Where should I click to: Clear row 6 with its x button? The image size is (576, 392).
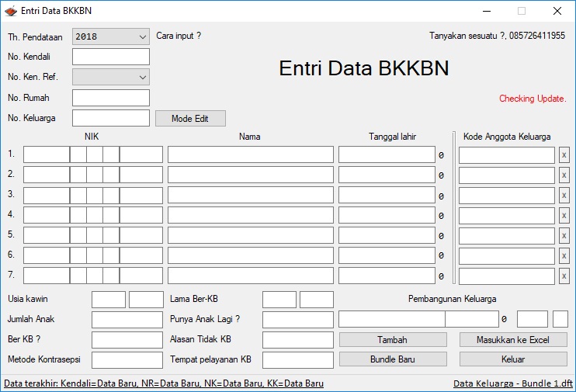click(x=564, y=255)
